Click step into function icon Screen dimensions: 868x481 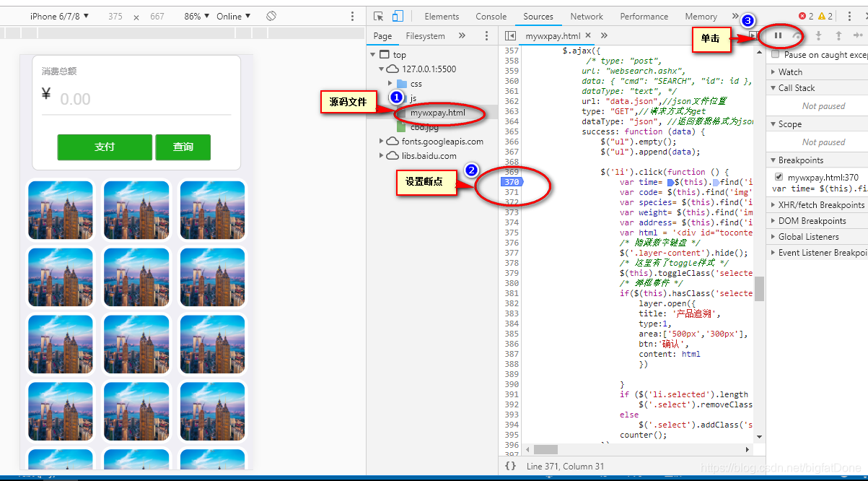pyautogui.click(x=818, y=35)
